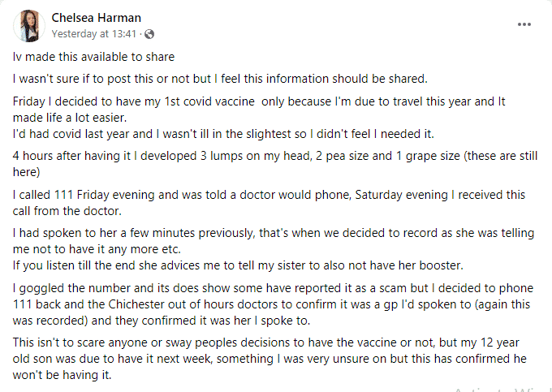Click the globe public audience icon
The image size is (552, 392).
(x=149, y=34)
